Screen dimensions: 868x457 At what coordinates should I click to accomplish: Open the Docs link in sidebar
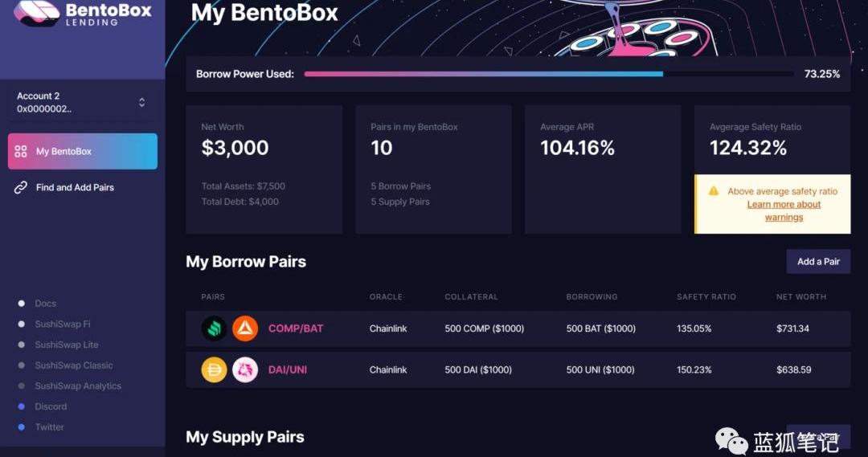coord(45,303)
